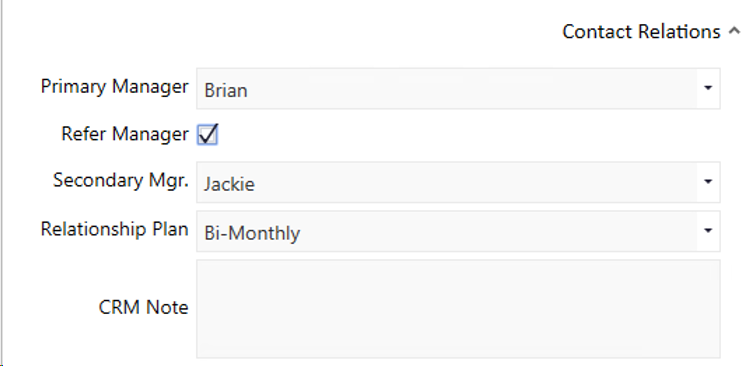Click the Primary Manager label
Image resolution: width=748 pixels, height=366 pixels.
(114, 87)
